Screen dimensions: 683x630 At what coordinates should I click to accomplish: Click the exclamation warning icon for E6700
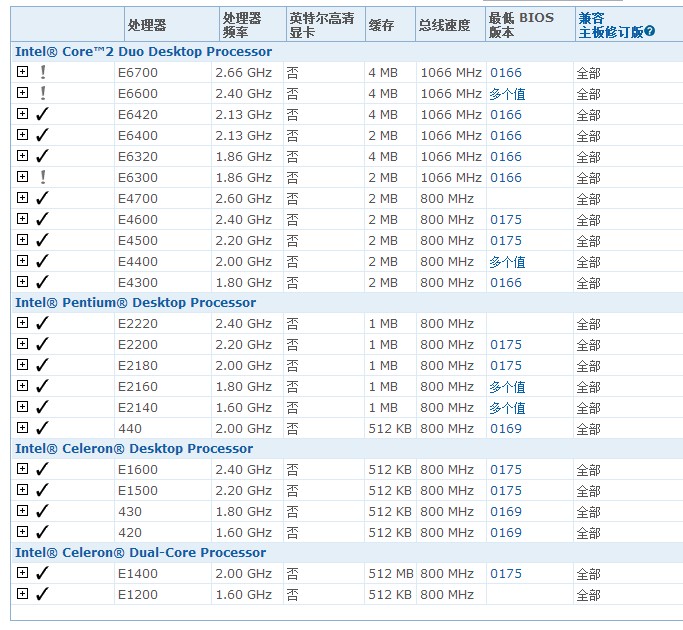click(42, 72)
